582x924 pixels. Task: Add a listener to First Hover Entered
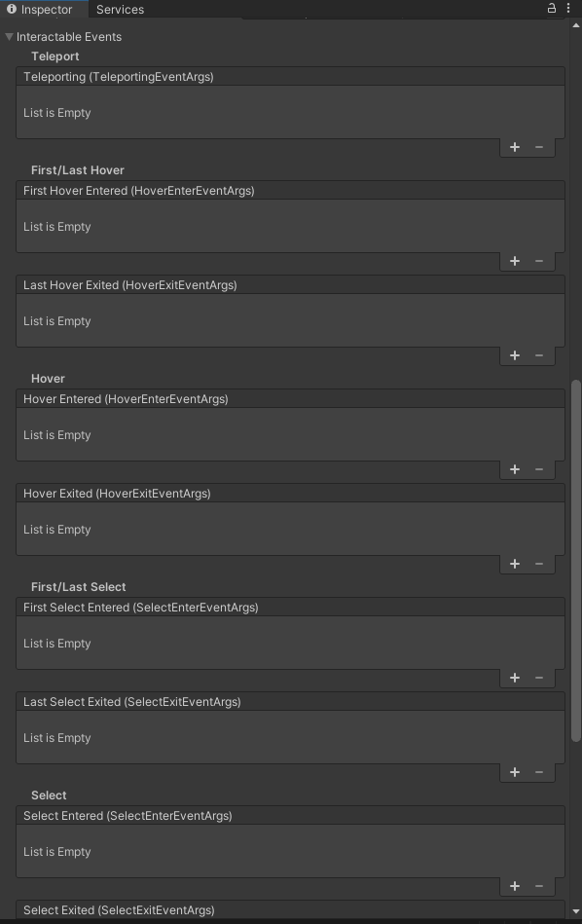pyautogui.click(x=515, y=261)
